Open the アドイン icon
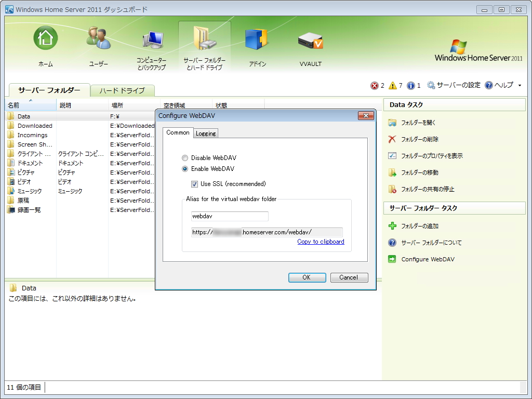 256,38
